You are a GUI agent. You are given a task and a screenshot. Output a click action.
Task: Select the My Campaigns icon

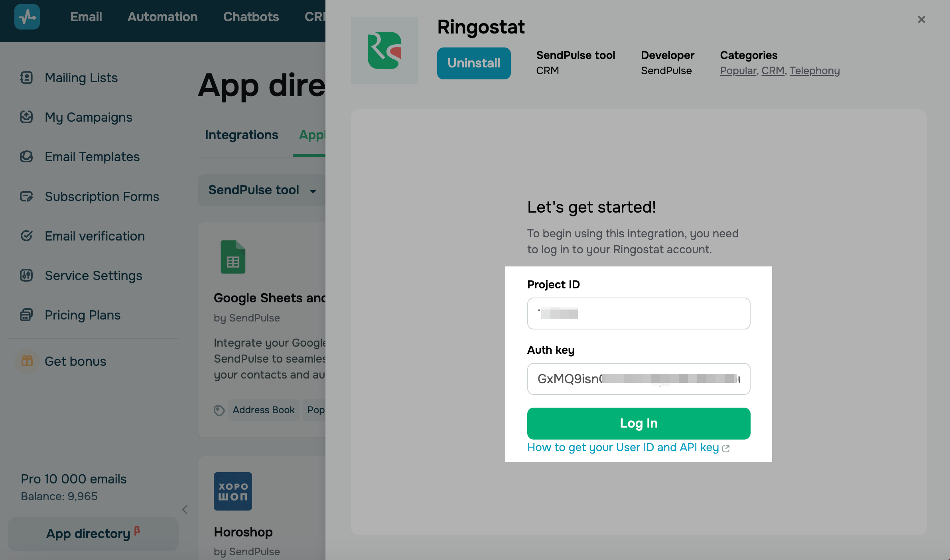26,117
